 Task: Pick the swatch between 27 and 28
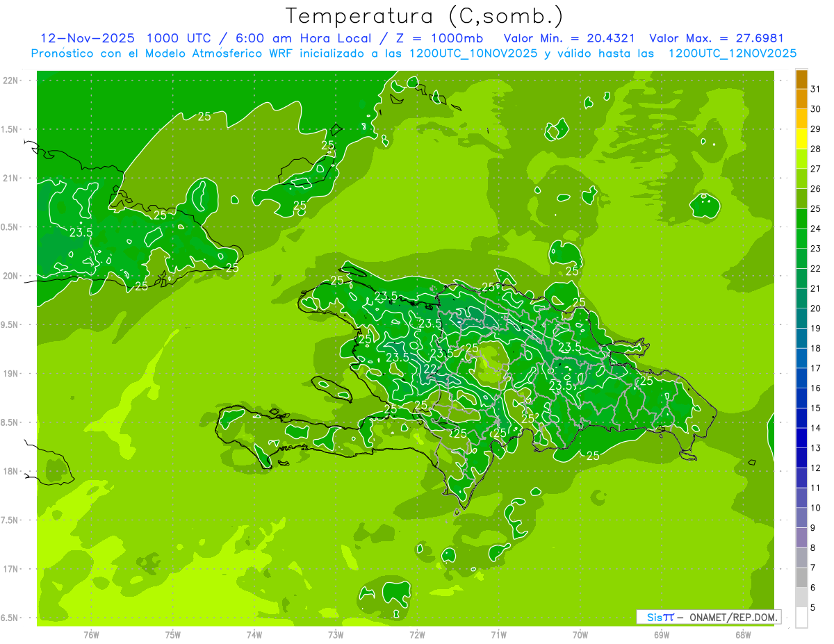tap(801, 159)
